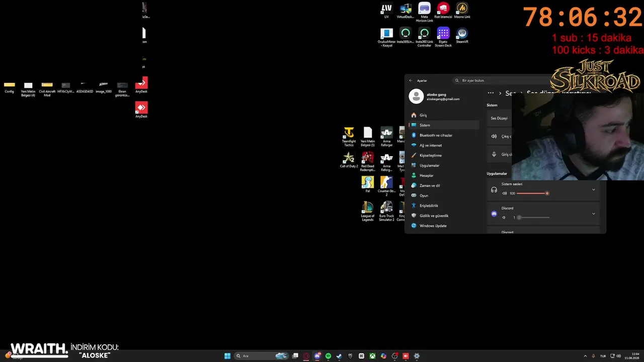This screenshot has width=644, height=362.
Task: Open Spotify from the taskbar
Action: click(x=328, y=356)
